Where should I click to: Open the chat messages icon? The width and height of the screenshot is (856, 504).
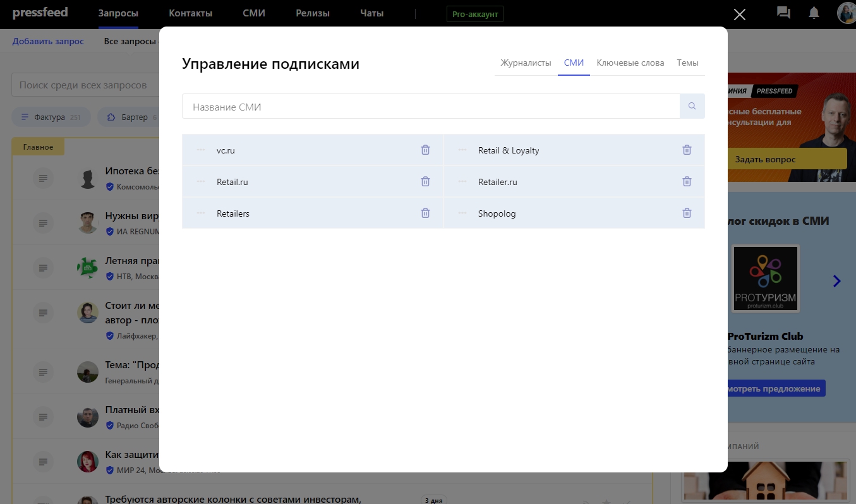point(783,13)
